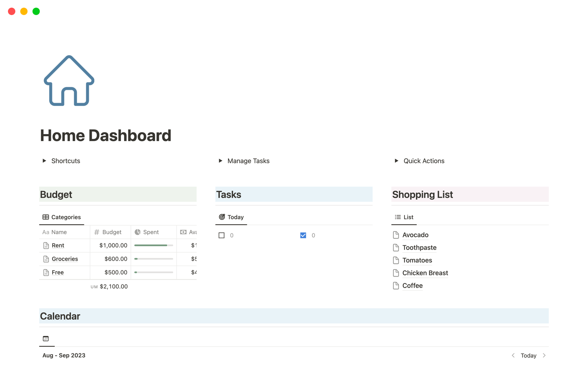Click the Today button in Calendar navigation
This screenshot has height=368, width=588.
click(x=529, y=355)
